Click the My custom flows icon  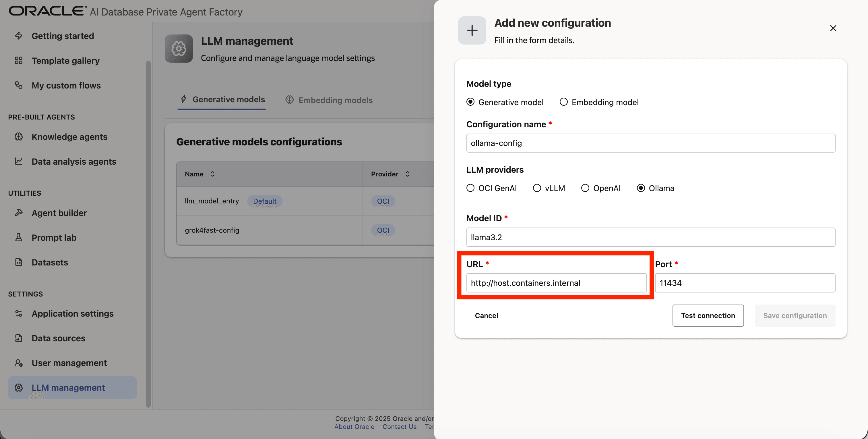tap(19, 85)
